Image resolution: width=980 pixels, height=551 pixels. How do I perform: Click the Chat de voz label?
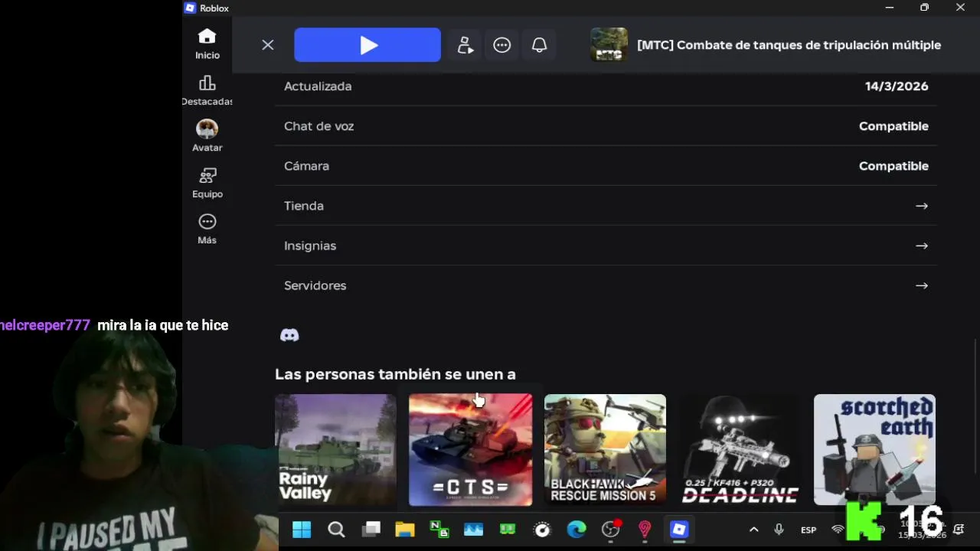[x=318, y=126]
